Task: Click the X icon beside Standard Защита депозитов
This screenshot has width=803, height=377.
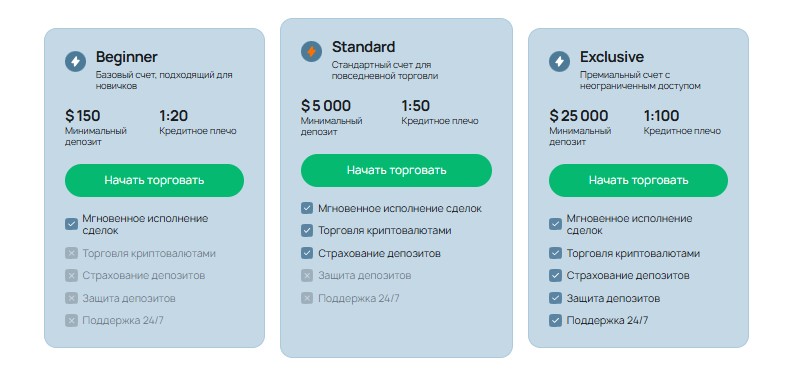Action: [x=307, y=276]
